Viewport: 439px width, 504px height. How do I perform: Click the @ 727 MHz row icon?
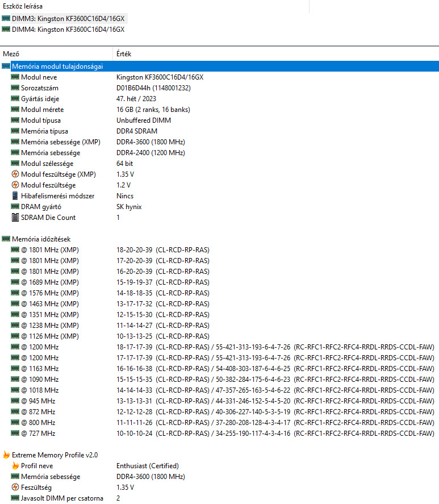point(15,433)
